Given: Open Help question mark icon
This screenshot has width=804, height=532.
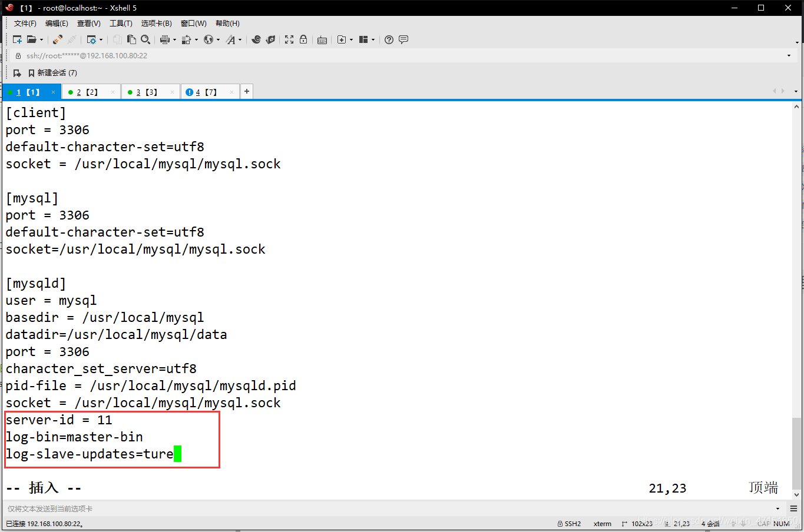Looking at the screenshot, I should click(x=389, y=39).
